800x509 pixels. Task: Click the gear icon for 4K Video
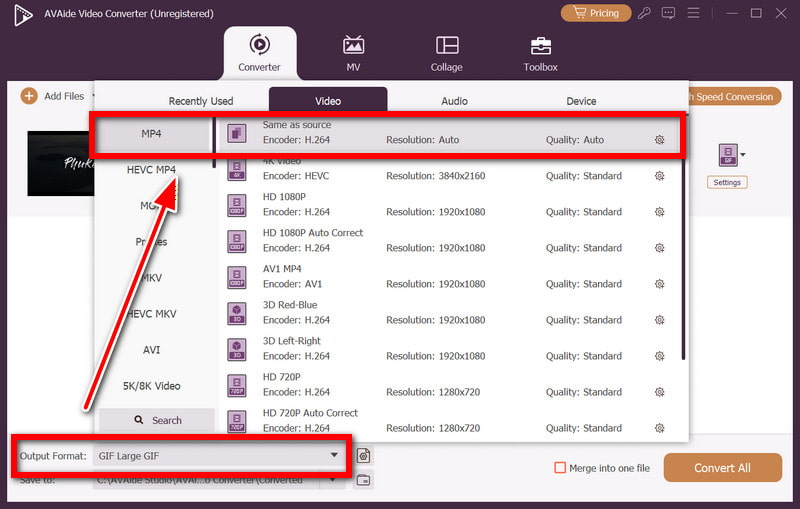(659, 176)
